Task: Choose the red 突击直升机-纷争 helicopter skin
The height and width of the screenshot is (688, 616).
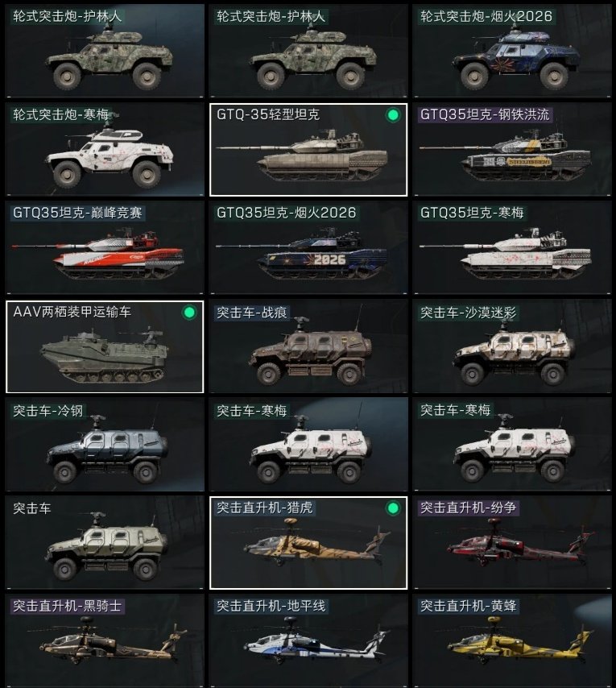Action: tap(511, 543)
